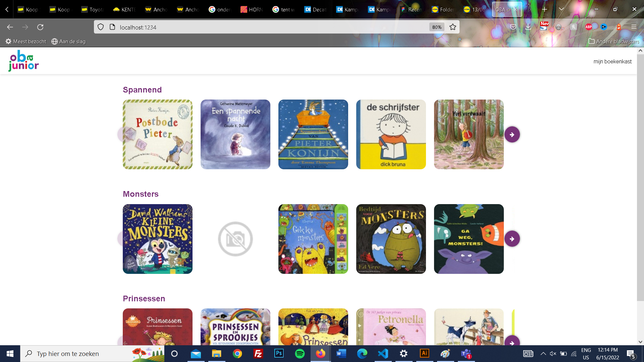Open the 80% zoom level control
Screen dimensions: 644x362
coord(437,27)
